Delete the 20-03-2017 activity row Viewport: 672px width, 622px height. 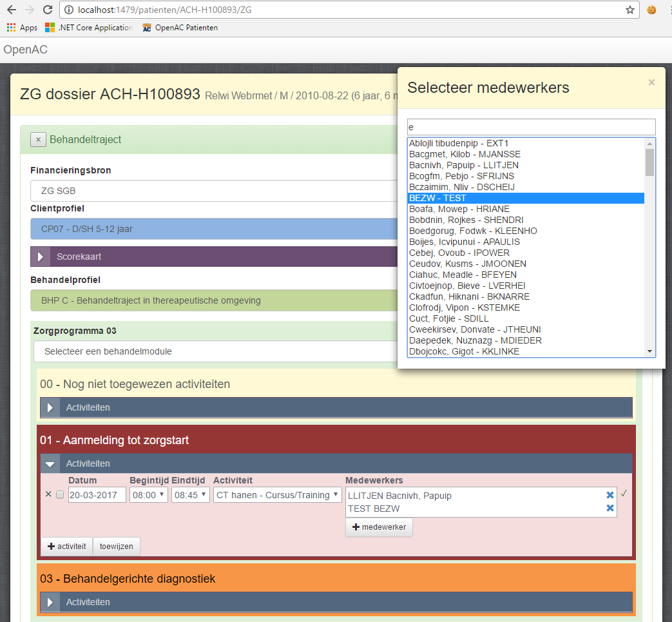(48, 494)
